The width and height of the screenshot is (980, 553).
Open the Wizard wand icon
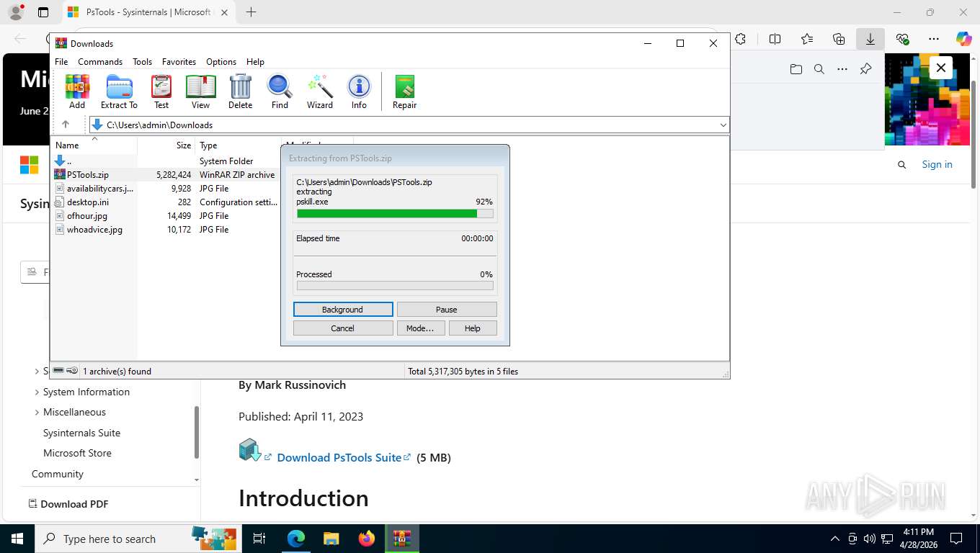click(x=320, y=91)
